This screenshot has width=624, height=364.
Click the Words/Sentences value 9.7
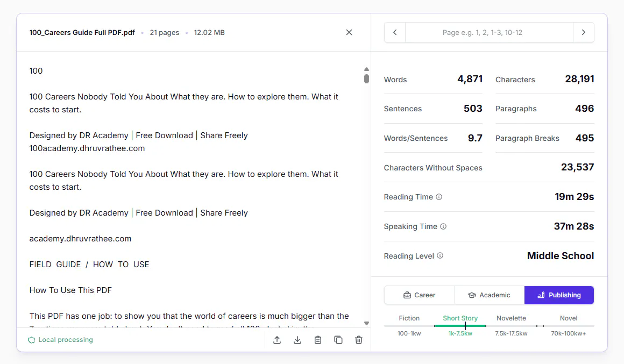pyautogui.click(x=475, y=138)
